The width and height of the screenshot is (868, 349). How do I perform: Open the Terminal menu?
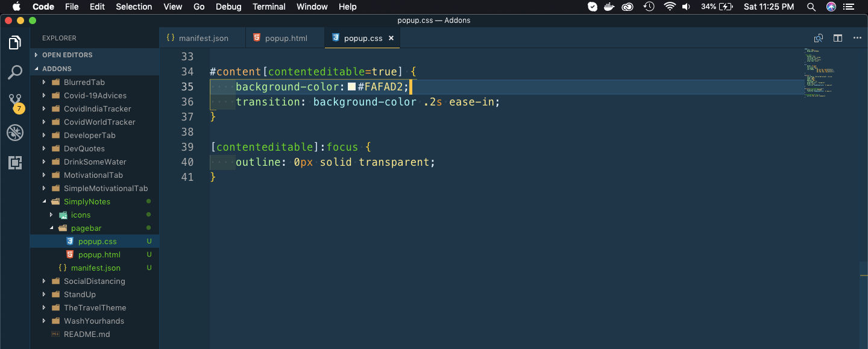(269, 7)
